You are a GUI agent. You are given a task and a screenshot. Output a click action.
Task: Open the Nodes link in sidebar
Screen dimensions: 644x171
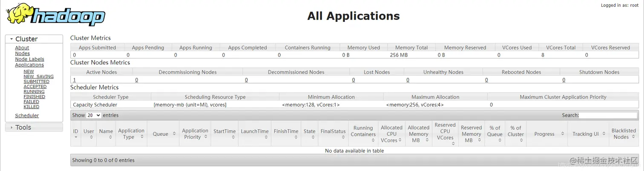tap(22, 53)
